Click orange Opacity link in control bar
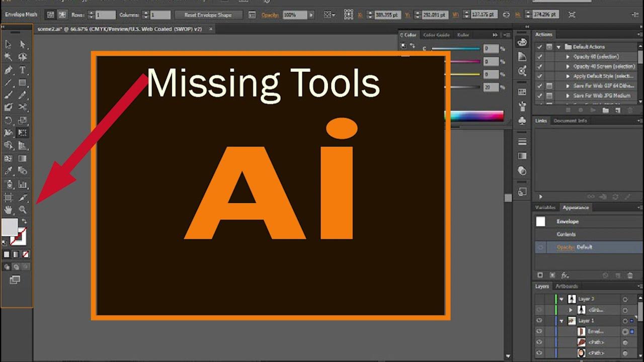The height and width of the screenshot is (362, 644). click(270, 15)
